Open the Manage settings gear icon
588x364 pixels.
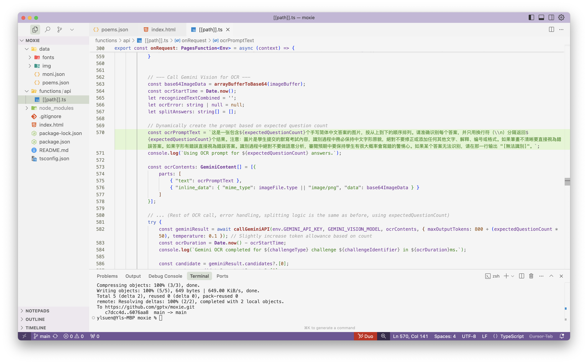click(x=561, y=17)
